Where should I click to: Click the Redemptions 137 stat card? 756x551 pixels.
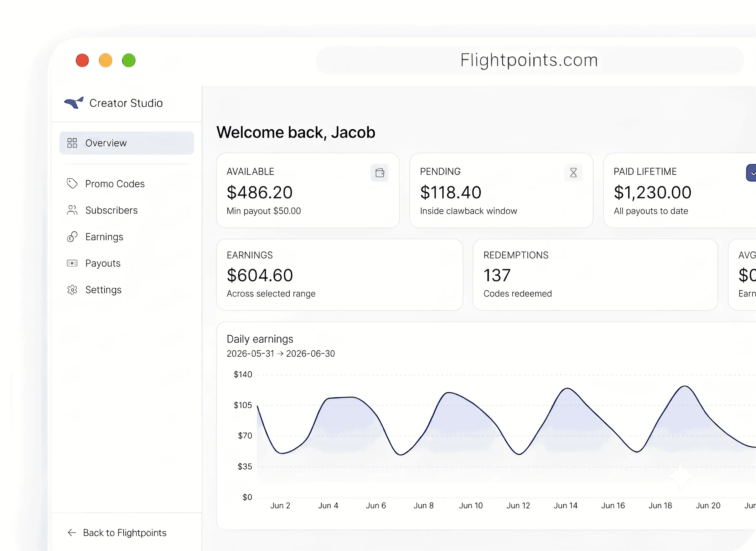pos(595,275)
